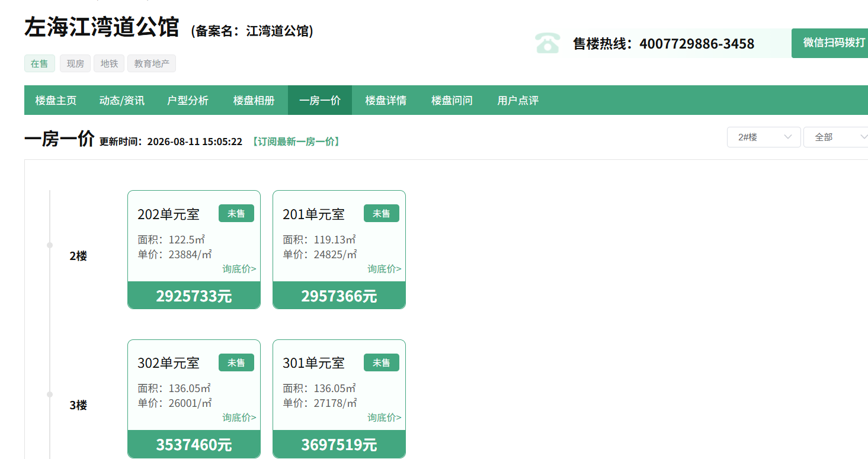Screen dimensions: 868x459
Task: Click the 202单元室 title
Action: pos(169,214)
